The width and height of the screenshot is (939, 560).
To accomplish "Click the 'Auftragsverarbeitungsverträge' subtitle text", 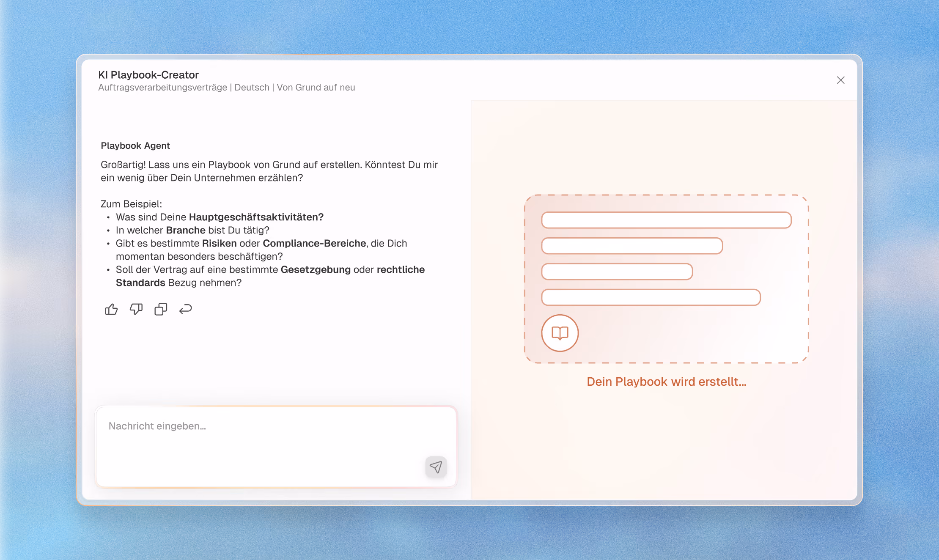I will click(162, 88).
